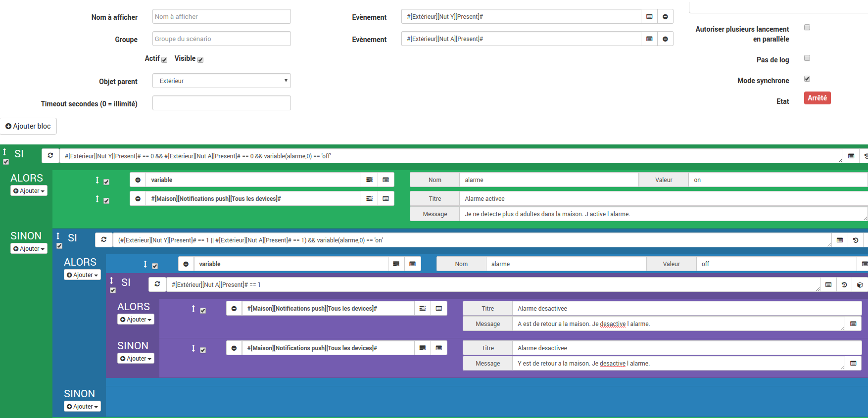Viewport: 868px width, 418px height.
Task: Open Ajouter menu under the green ALORS
Action: (x=29, y=191)
